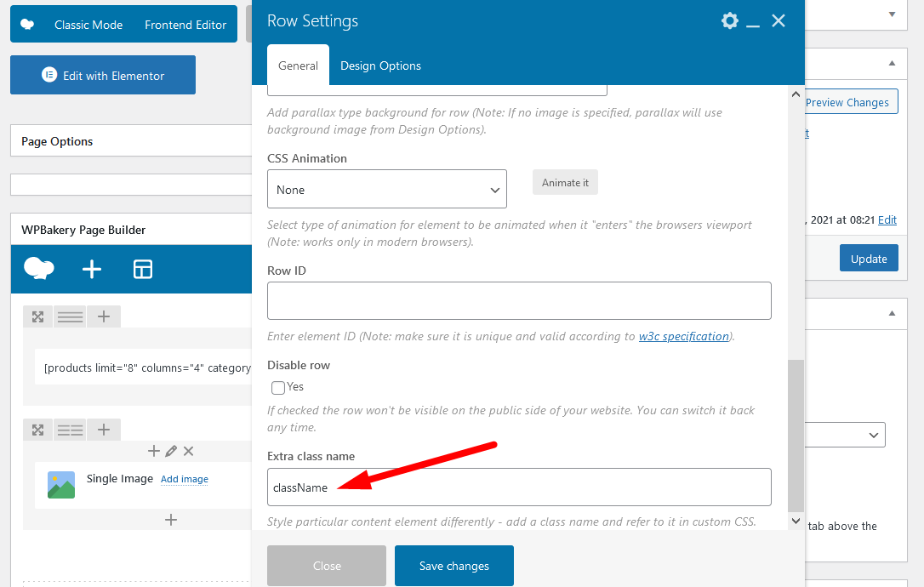Click the Edit link next to publish date
This screenshot has height=587, width=924.
[x=887, y=219]
